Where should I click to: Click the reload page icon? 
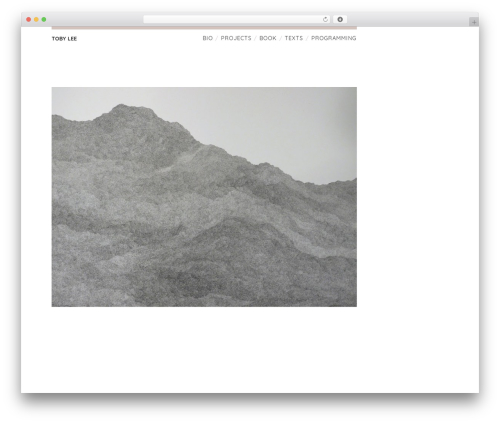tap(325, 20)
